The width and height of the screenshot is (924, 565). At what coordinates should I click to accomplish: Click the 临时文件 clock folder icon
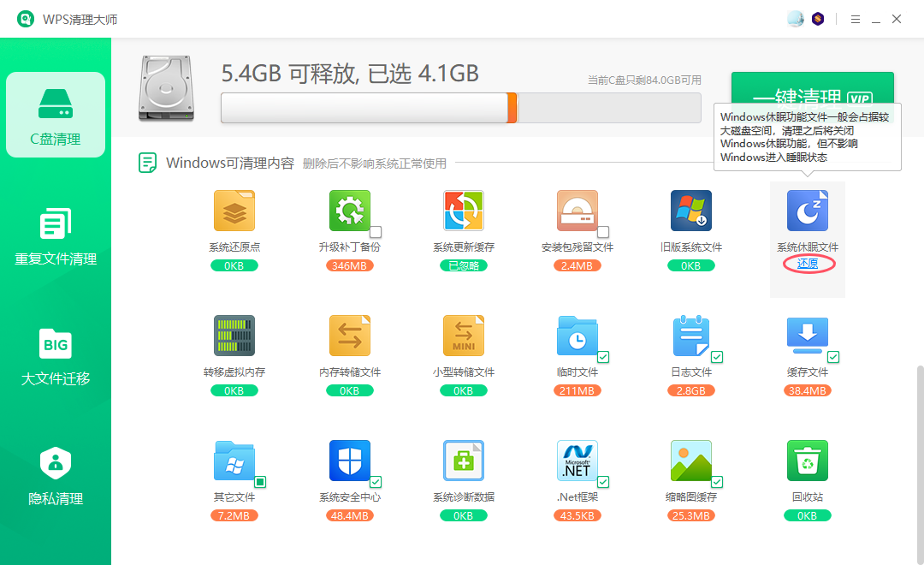(577, 336)
